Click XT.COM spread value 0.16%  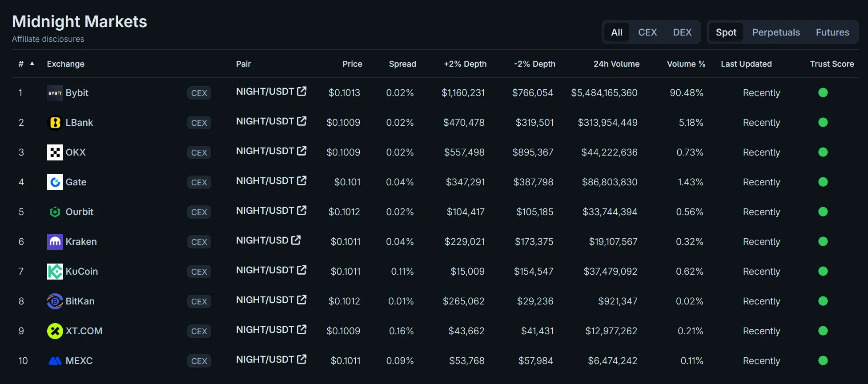402,331
